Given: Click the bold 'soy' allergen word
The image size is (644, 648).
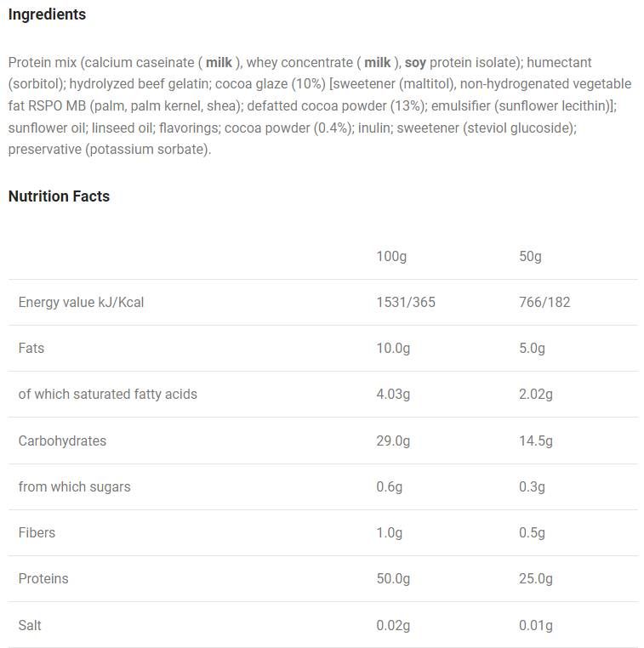Looking at the screenshot, I should [415, 62].
